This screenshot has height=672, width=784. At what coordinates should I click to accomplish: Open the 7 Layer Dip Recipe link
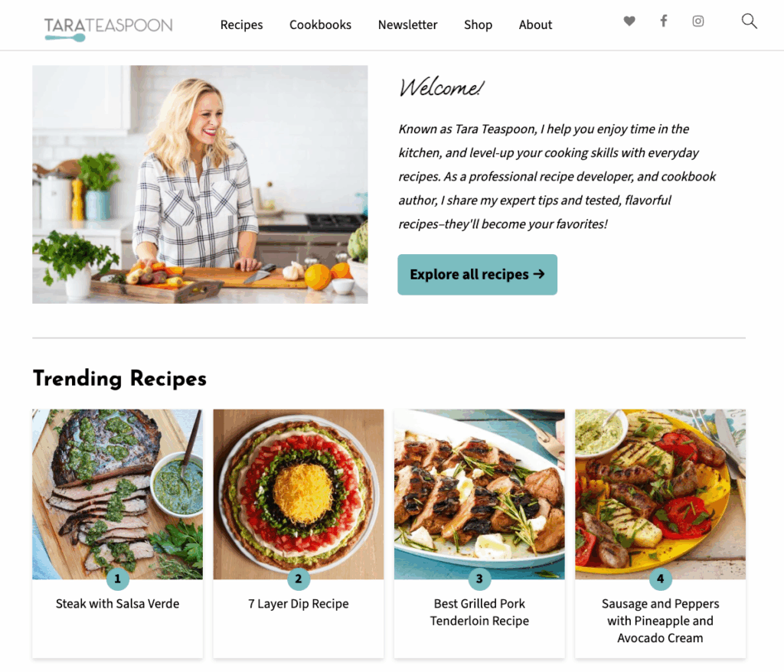(x=299, y=604)
